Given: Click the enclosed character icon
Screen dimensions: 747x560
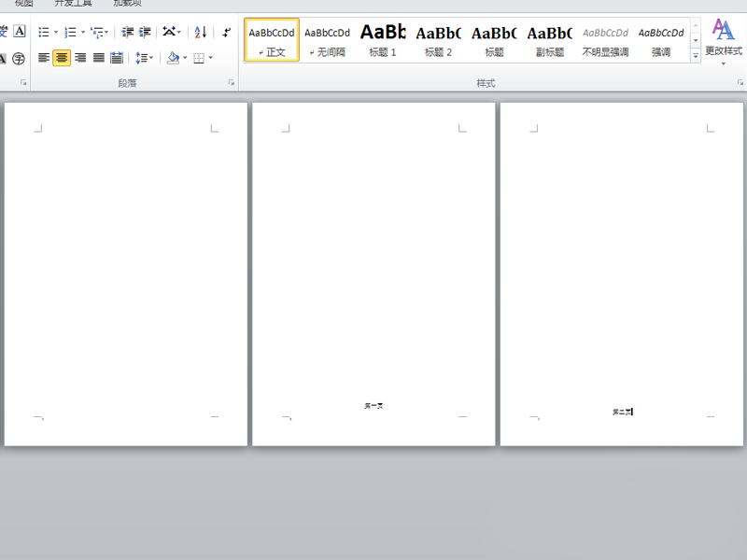Looking at the screenshot, I should pyautogui.click(x=20, y=58).
